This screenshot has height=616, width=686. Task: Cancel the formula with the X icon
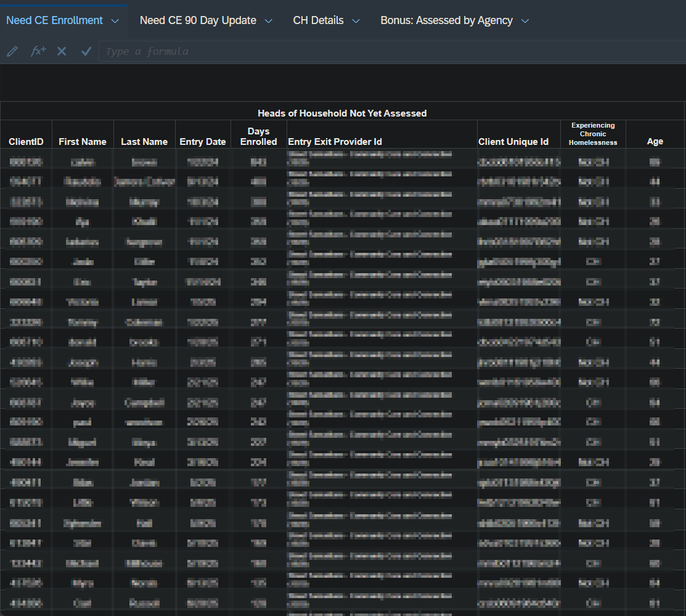pyautogui.click(x=62, y=52)
